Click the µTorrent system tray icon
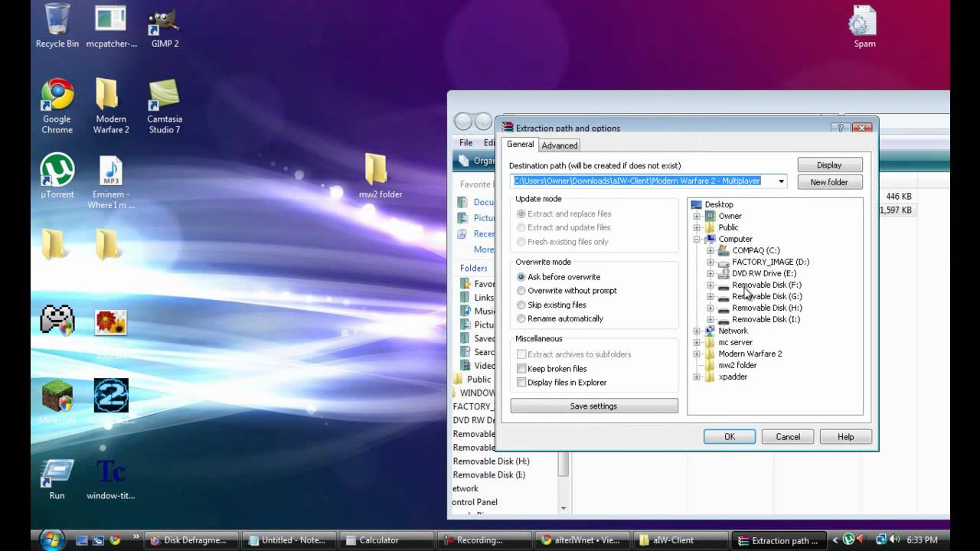Image resolution: width=980 pixels, height=551 pixels. point(849,540)
